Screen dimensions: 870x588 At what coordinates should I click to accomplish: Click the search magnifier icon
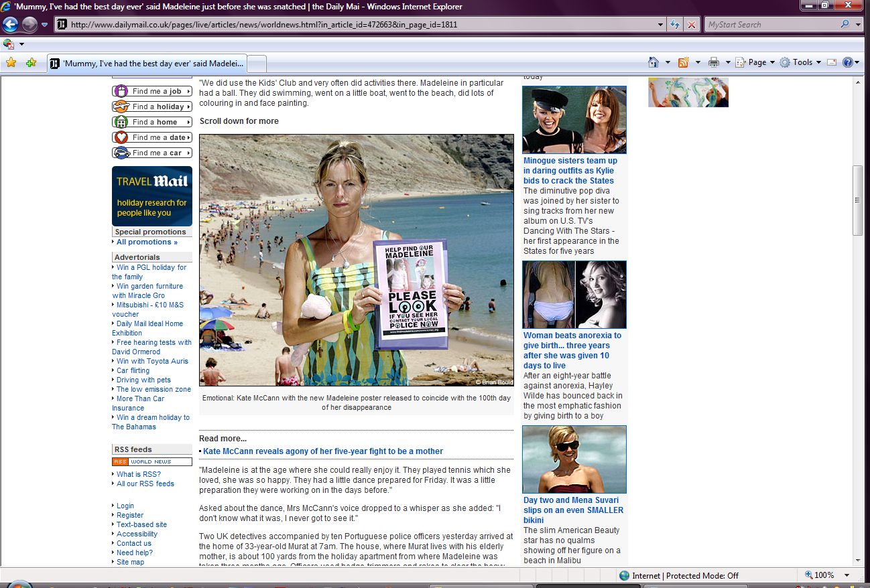[845, 25]
